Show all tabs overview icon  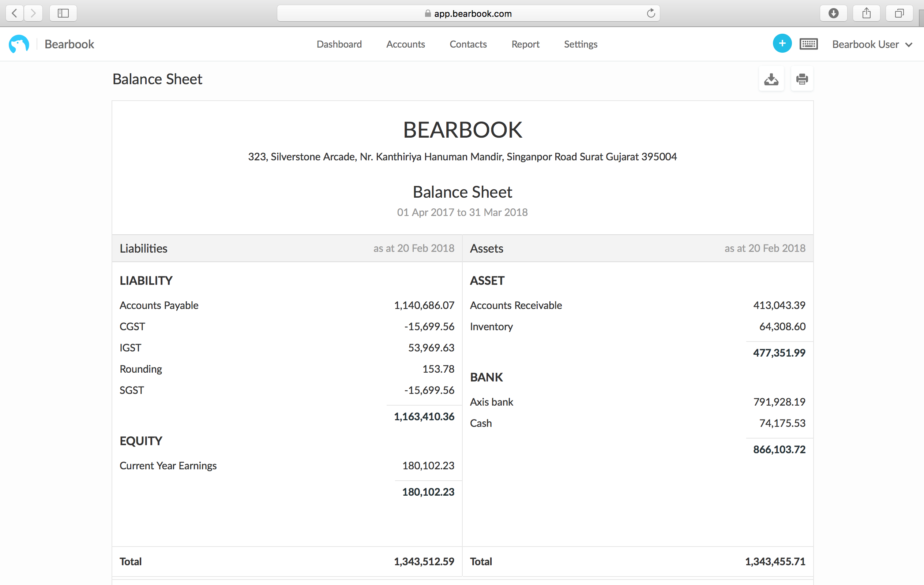tap(899, 14)
